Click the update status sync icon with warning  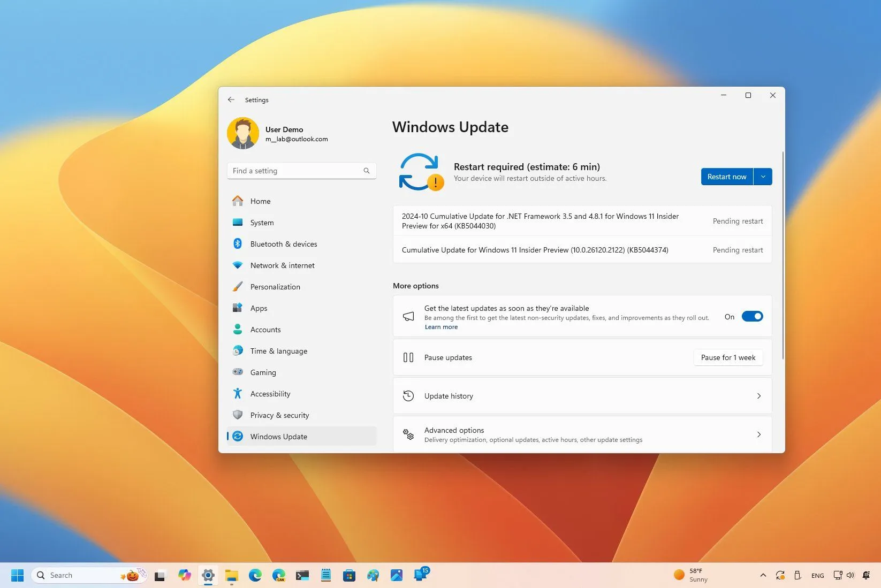pyautogui.click(x=421, y=172)
